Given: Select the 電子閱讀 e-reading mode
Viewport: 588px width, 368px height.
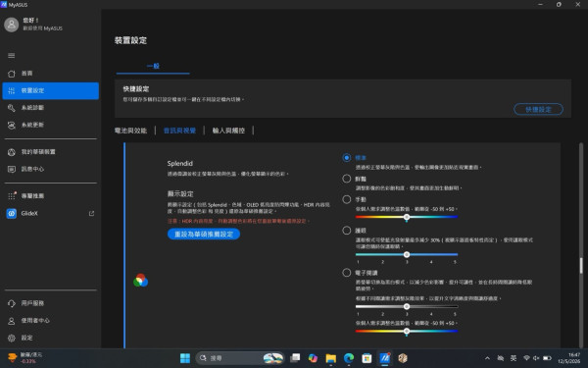Looking at the screenshot, I should [347, 273].
